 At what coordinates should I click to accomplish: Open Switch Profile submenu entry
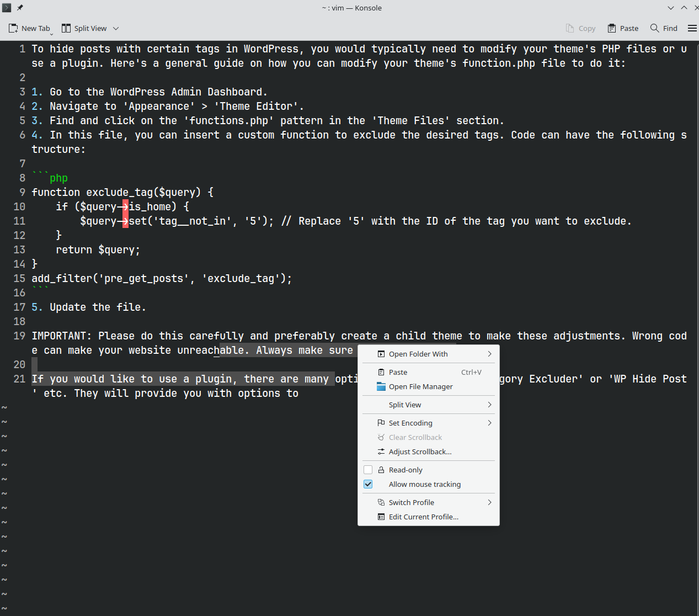(429, 502)
